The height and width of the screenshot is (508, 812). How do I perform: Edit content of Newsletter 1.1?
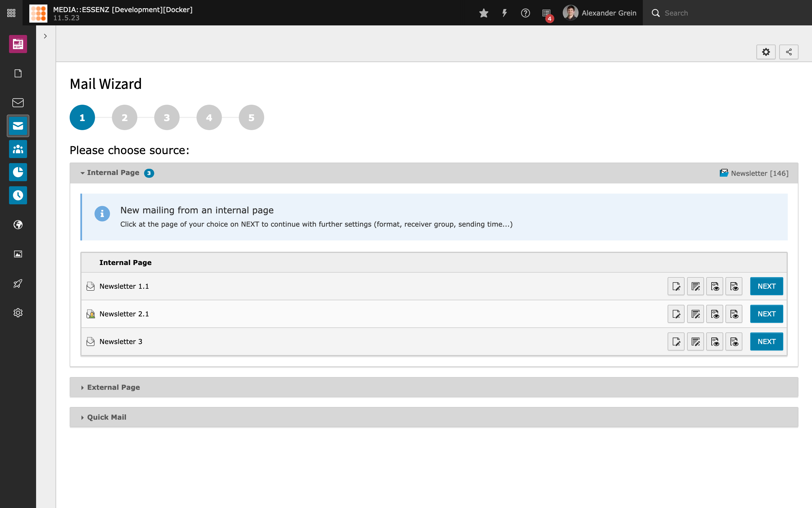click(x=695, y=286)
